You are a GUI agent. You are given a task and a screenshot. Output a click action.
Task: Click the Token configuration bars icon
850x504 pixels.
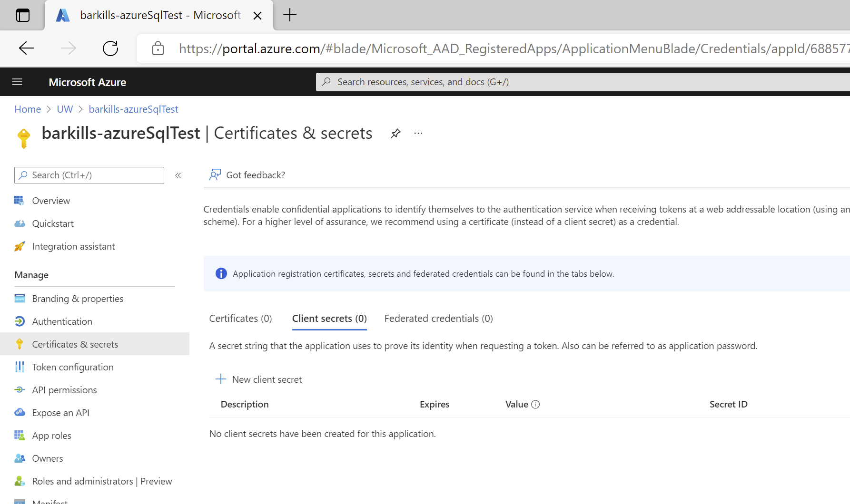click(20, 367)
